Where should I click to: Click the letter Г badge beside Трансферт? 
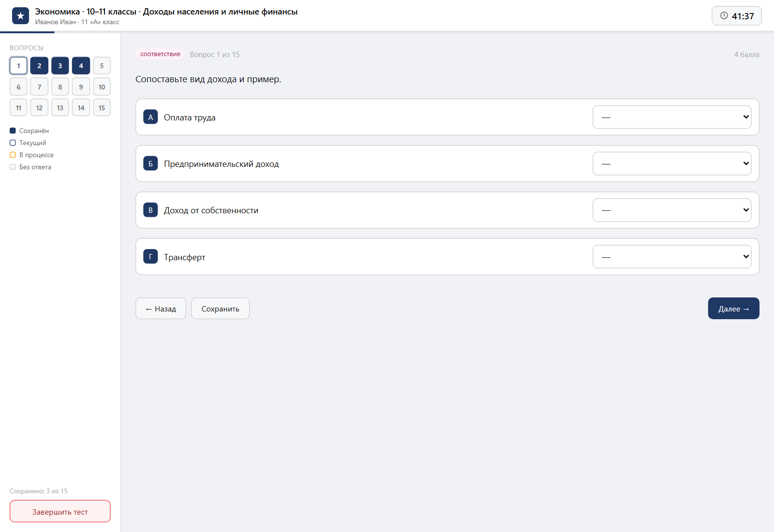click(x=150, y=257)
